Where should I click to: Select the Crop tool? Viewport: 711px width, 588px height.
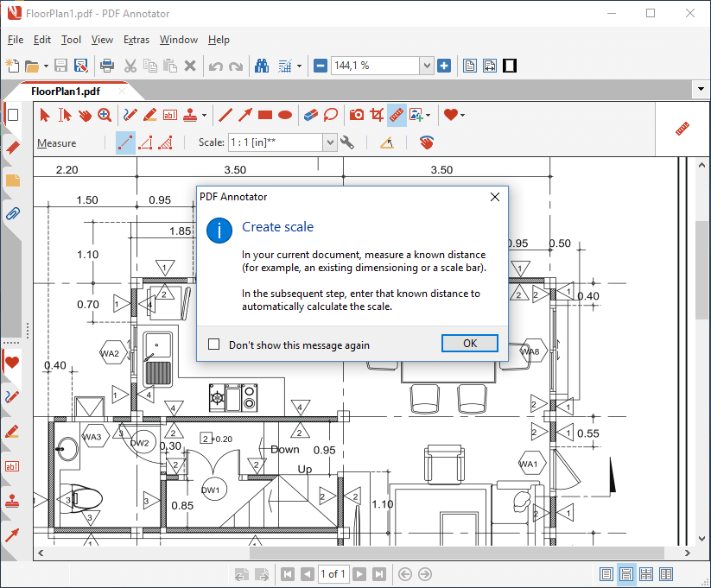377,115
